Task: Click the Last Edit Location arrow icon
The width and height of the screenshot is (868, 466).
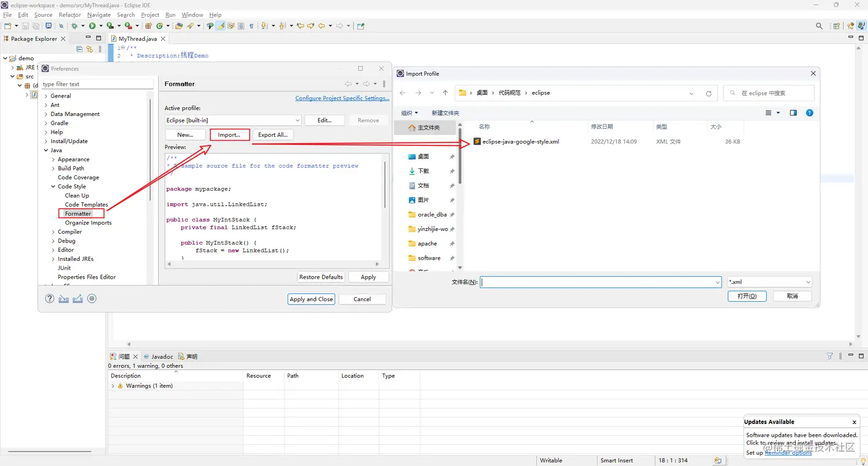Action: point(300,26)
